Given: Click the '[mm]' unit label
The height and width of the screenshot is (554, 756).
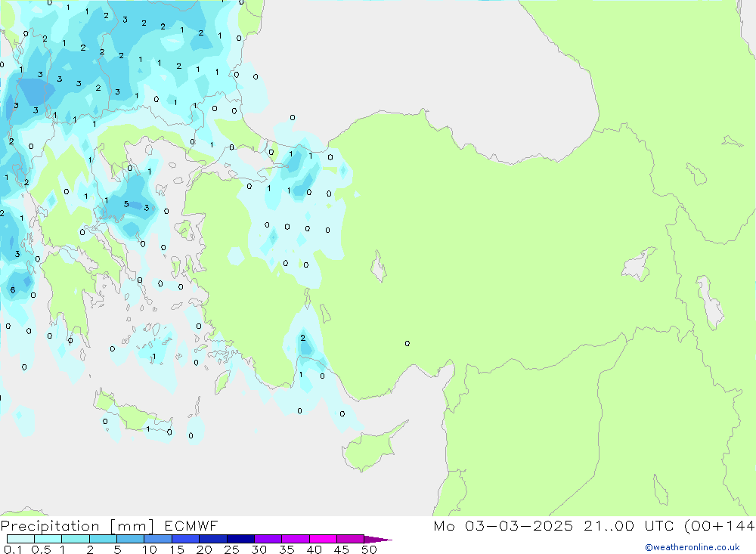Looking at the screenshot, I should pos(132,526).
